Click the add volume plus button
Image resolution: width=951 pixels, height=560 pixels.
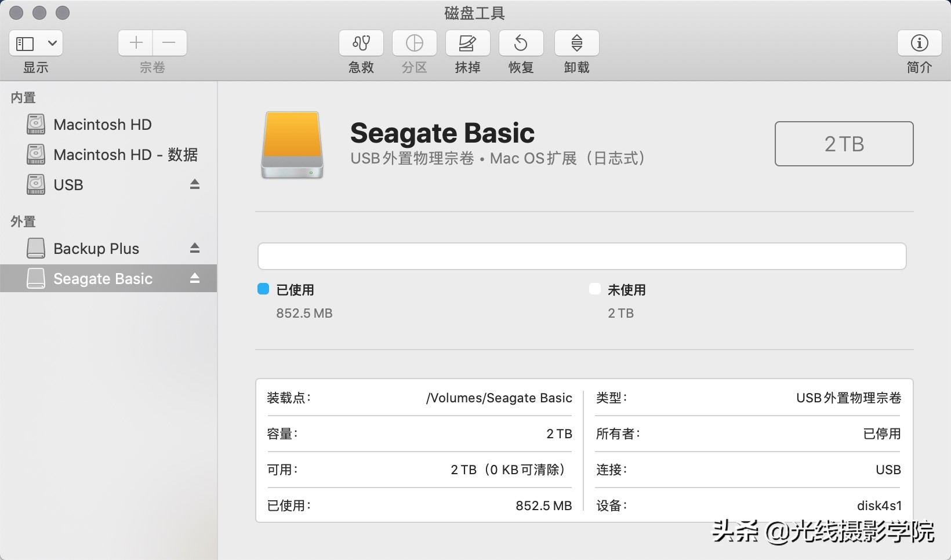click(136, 43)
